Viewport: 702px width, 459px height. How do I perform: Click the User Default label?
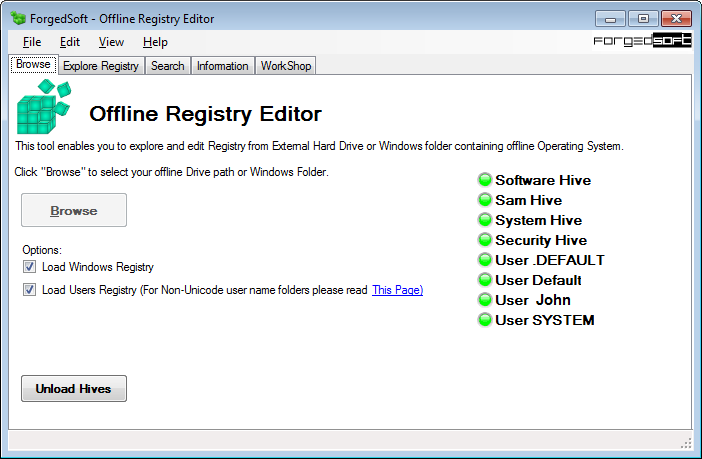(538, 280)
